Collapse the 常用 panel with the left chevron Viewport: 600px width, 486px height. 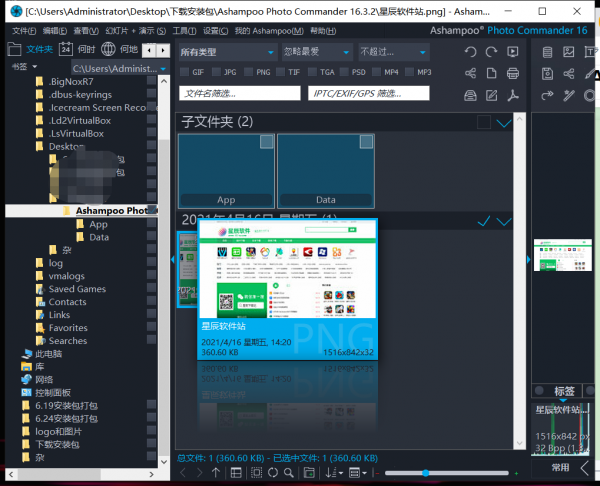tap(585, 468)
